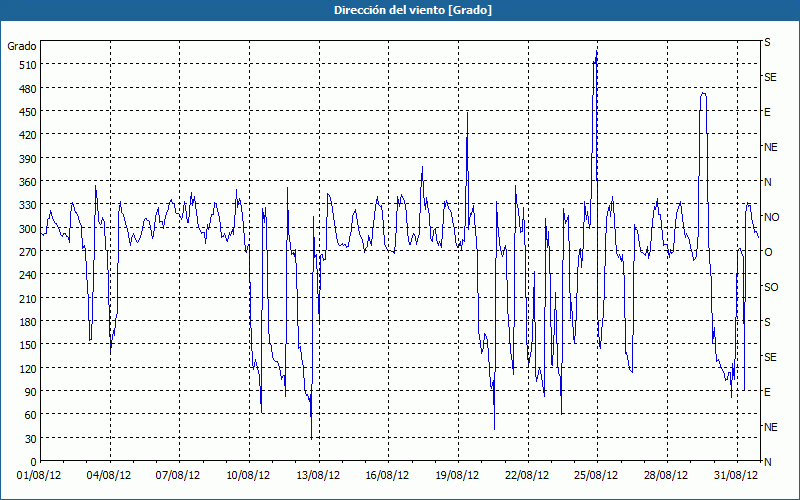Viewport: 800px width, 500px height.
Task: Click the 16/08/12 date label
Action: 387,476
